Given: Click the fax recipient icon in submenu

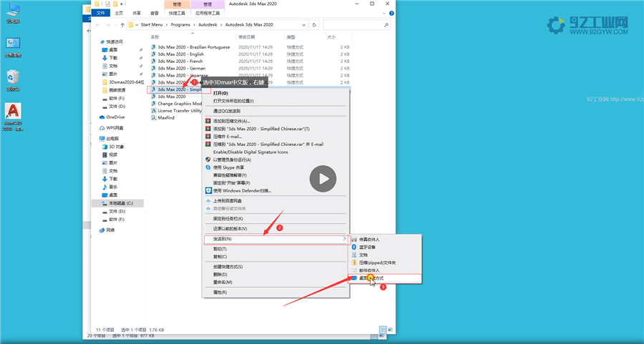Looking at the screenshot, I should 354,240.
